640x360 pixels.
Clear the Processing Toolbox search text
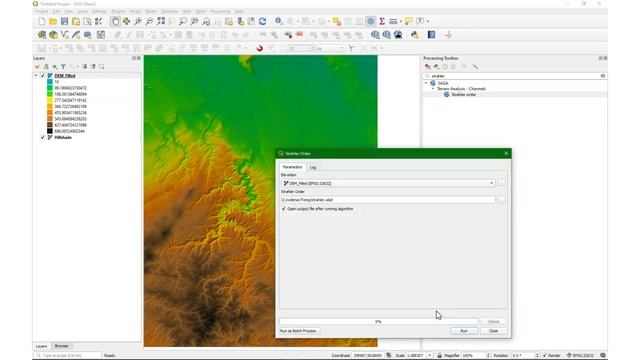point(603,76)
